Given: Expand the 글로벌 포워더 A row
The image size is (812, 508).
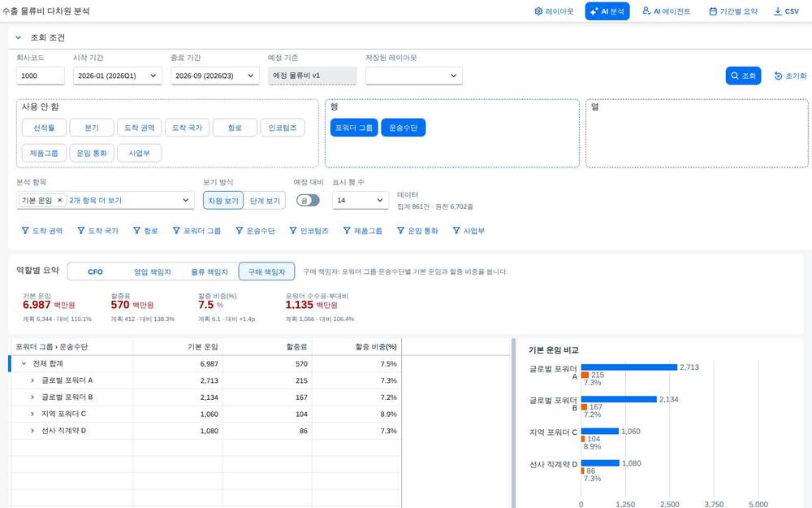Looking at the screenshot, I should tap(32, 380).
